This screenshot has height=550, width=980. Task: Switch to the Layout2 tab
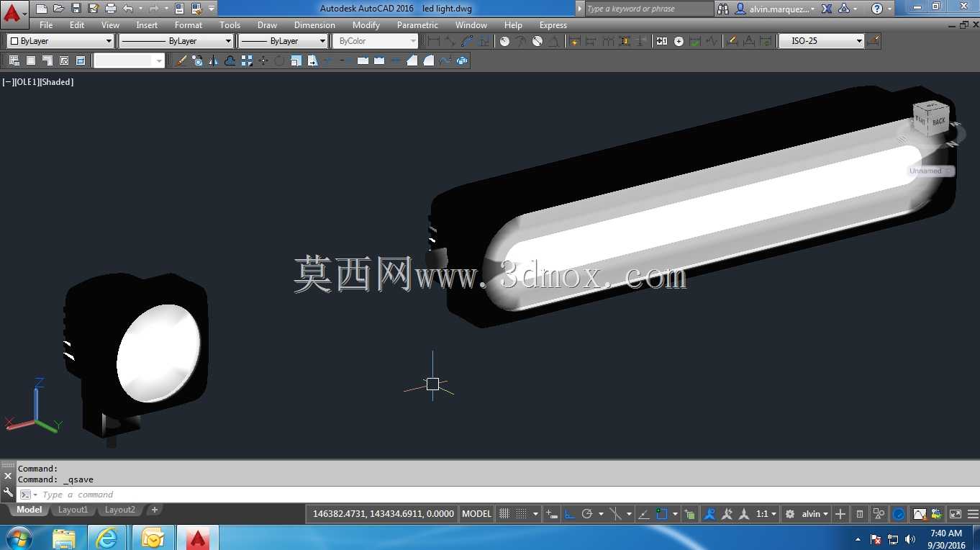point(119,510)
